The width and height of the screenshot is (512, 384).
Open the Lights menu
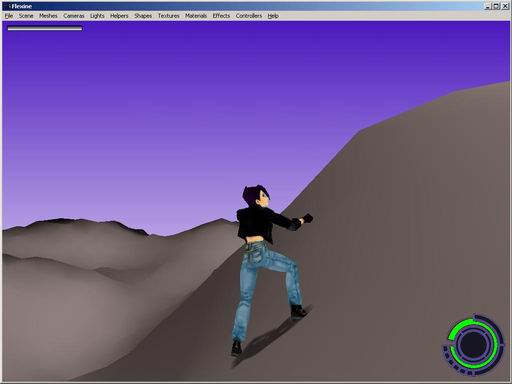(x=97, y=16)
